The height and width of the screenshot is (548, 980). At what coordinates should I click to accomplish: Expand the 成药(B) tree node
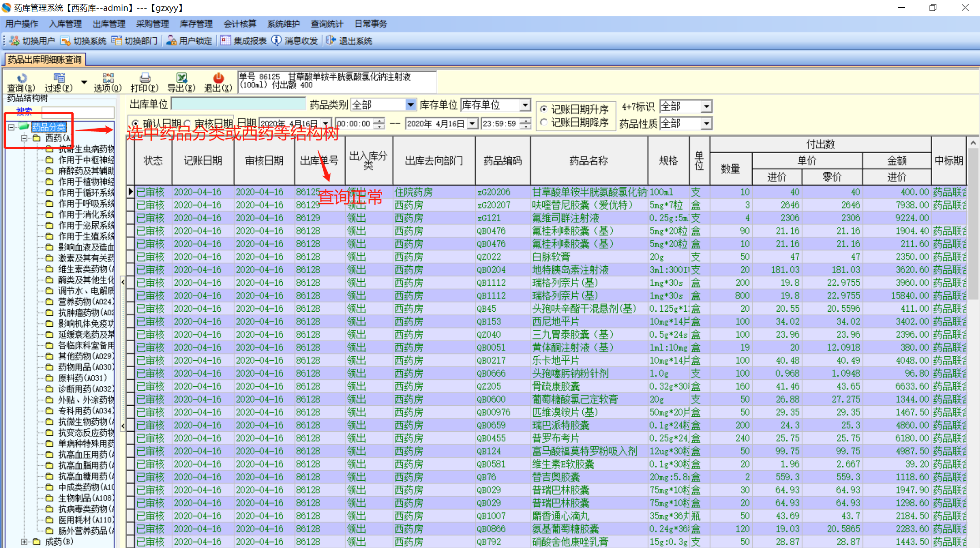(24, 542)
